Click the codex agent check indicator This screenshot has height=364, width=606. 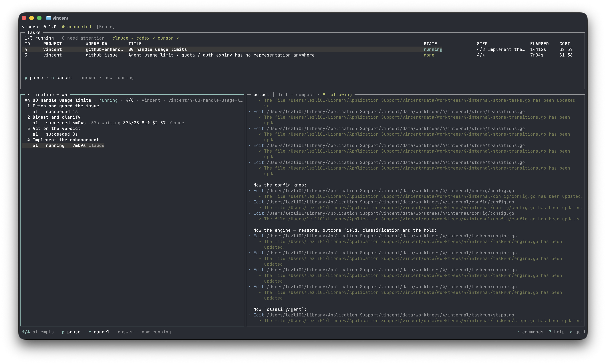pyautogui.click(x=146, y=38)
